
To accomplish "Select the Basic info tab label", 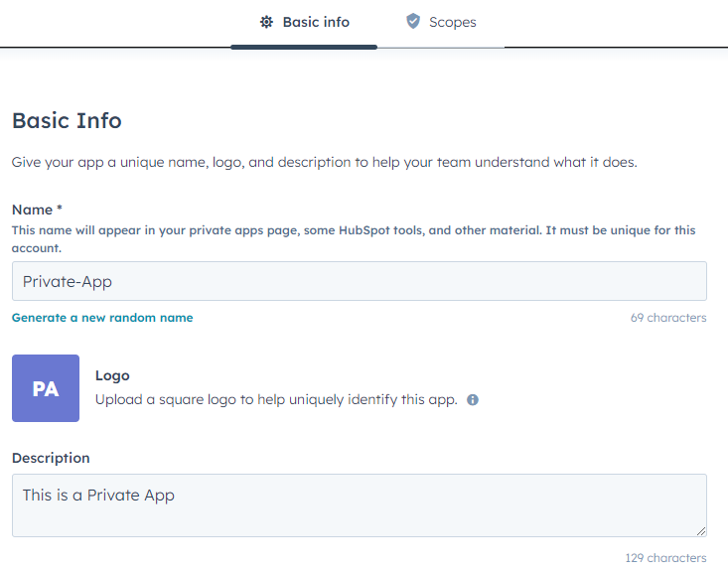I will [x=316, y=22].
